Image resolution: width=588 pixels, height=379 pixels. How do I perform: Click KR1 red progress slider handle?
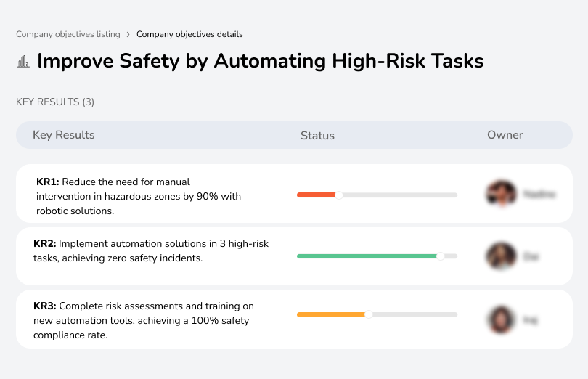click(338, 195)
